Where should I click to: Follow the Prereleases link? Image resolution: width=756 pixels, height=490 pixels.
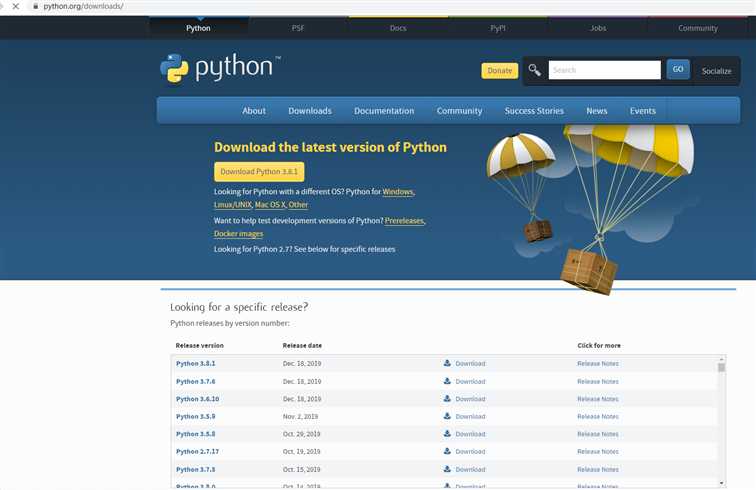tap(404, 220)
